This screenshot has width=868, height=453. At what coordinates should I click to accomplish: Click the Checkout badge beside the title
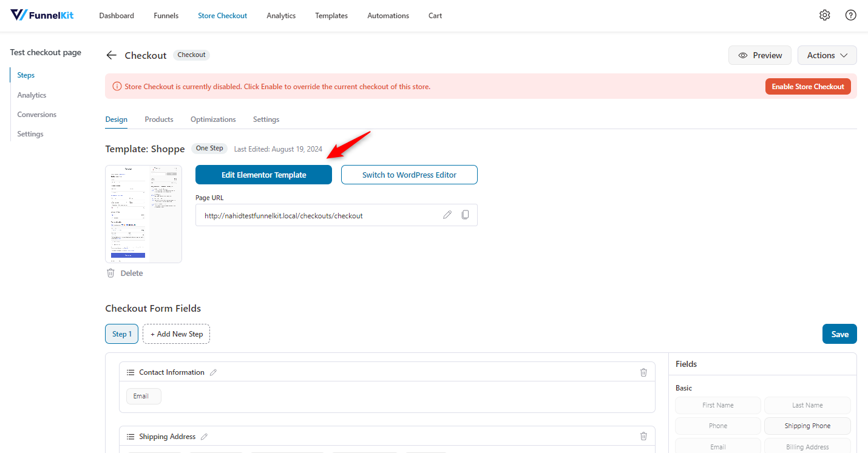pyautogui.click(x=192, y=55)
